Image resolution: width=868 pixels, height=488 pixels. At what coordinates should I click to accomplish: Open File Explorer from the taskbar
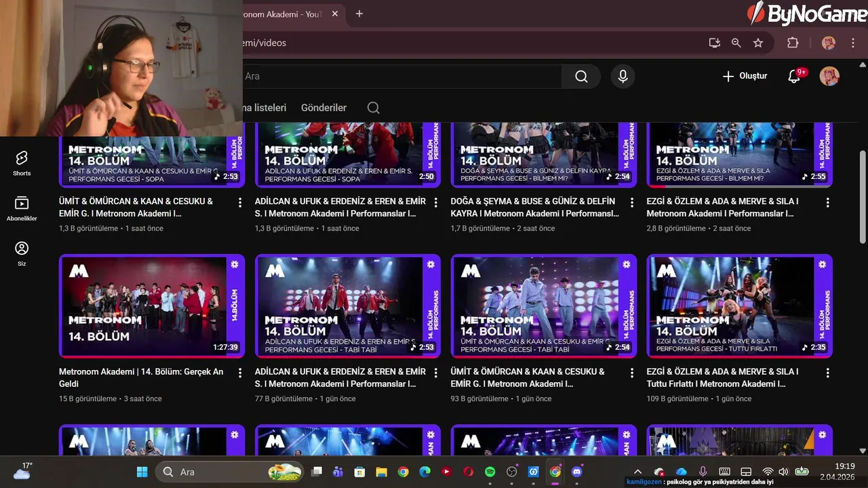(382, 472)
